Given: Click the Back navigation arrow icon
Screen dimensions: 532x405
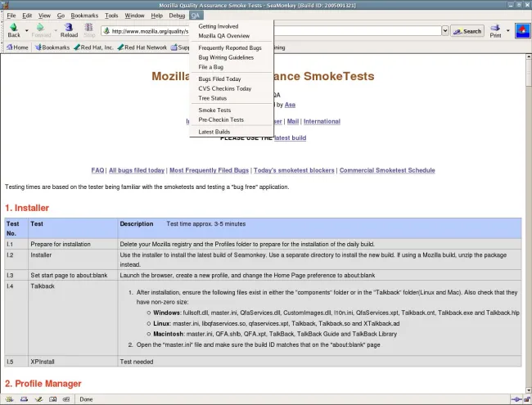Looking at the screenshot, I should (x=14, y=28).
